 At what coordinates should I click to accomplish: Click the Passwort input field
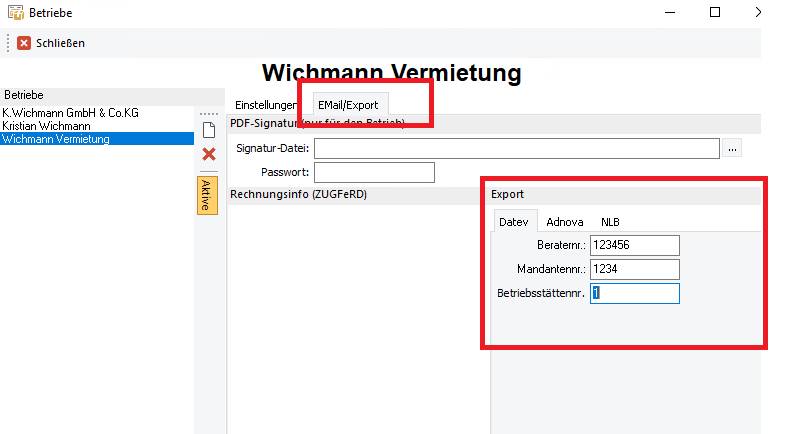coord(374,172)
